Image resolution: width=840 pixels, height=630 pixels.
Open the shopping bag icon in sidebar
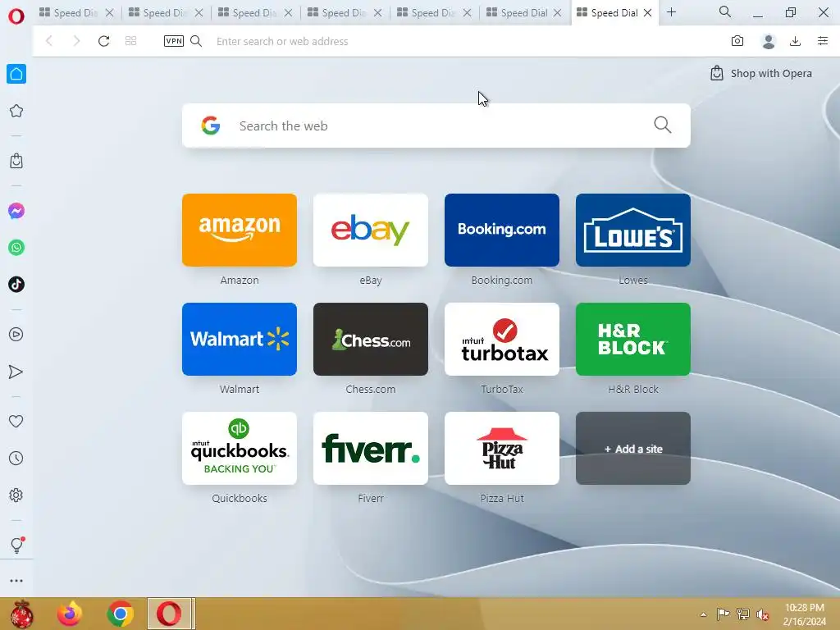pos(16,161)
